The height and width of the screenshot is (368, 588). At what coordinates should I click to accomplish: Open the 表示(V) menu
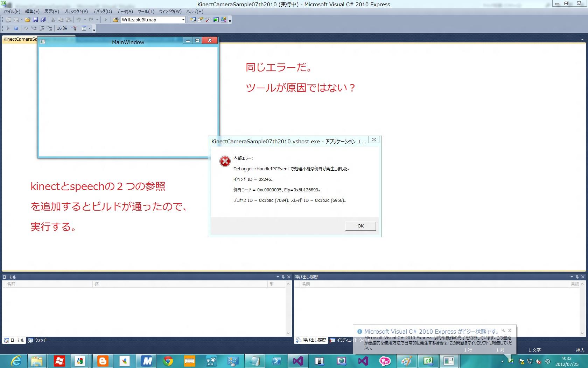tap(51, 12)
